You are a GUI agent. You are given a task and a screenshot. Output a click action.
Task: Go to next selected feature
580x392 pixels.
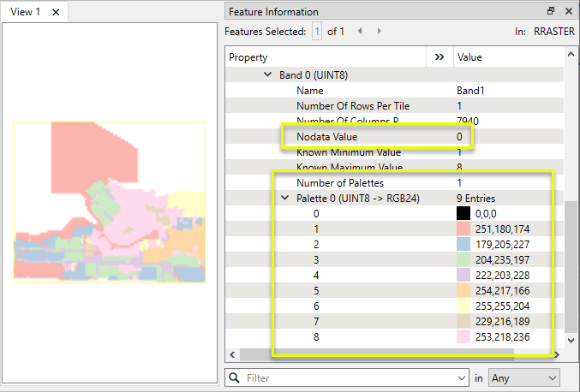[380, 31]
